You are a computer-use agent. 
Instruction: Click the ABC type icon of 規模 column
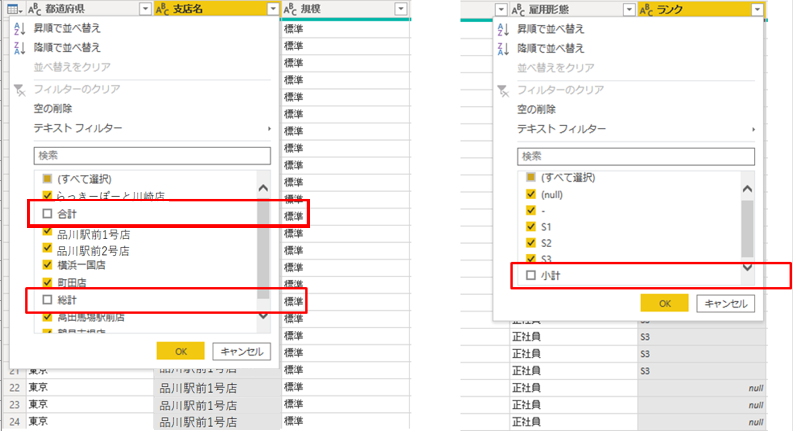pos(291,9)
